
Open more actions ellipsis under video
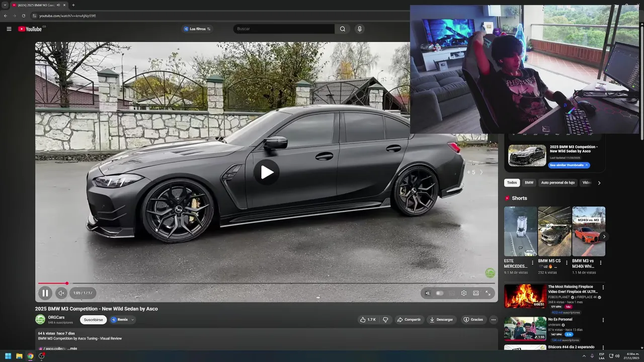click(494, 320)
